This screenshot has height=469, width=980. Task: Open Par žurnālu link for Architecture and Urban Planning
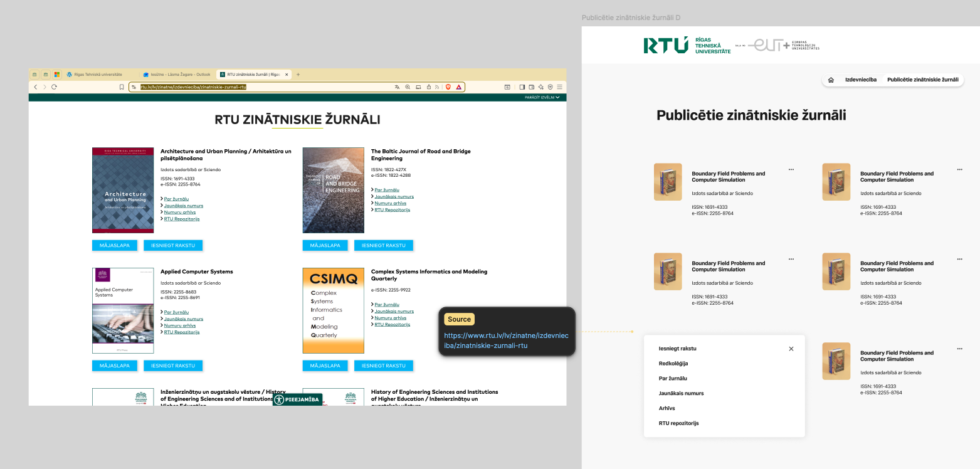176,199
